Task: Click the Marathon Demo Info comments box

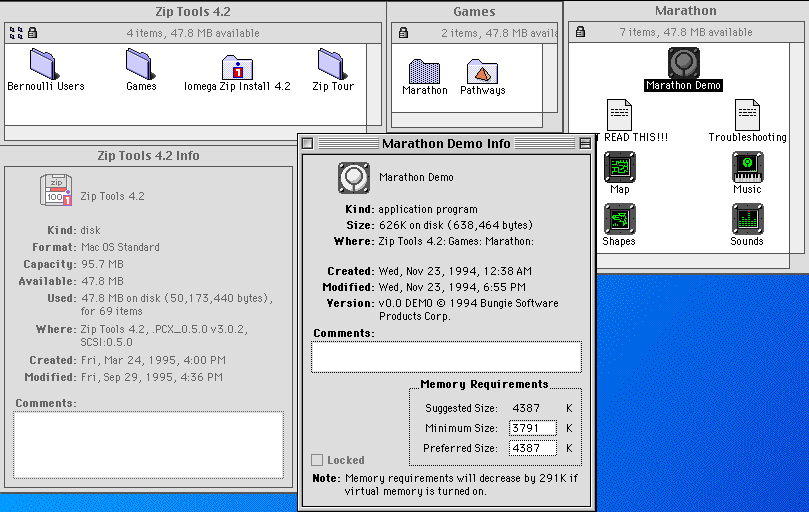Action: pyautogui.click(x=446, y=357)
